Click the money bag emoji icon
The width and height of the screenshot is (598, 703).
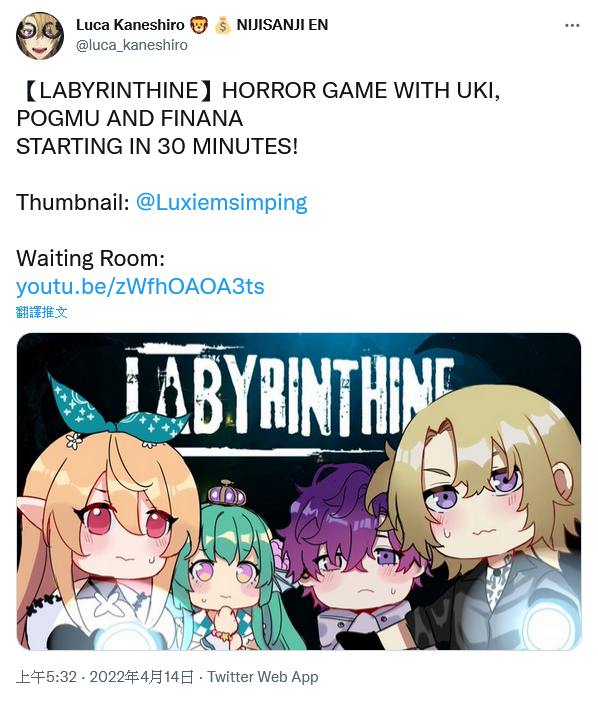point(222,25)
